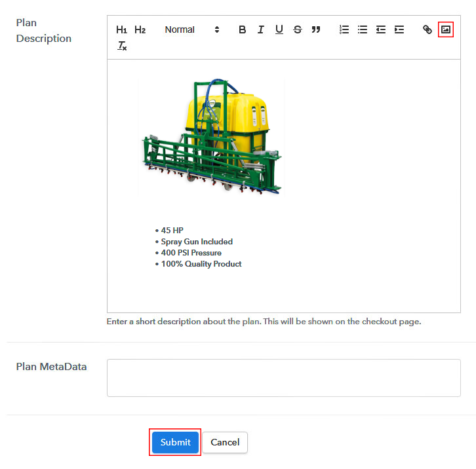Screen dimensions: 476x469
Task: Toggle italic formatting
Action: click(x=260, y=29)
